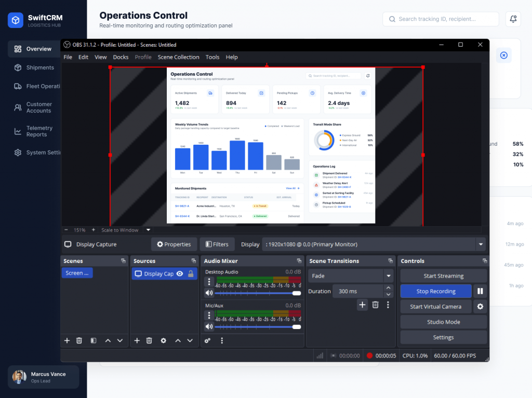The height and width of the screenshot is (398, 532).
Task: Open the Help menu
Action: pyautogui.click(x=232, y=57)
